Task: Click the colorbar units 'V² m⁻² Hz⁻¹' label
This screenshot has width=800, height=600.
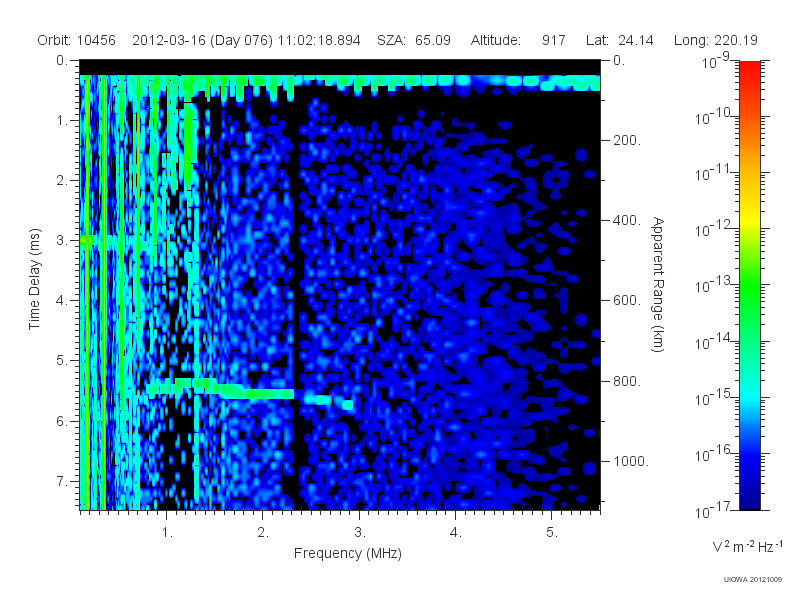Action: click(747, 546)
